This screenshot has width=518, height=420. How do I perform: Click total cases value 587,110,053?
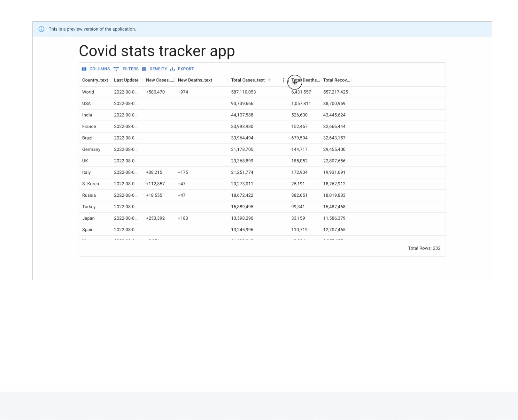(x=243, y=92)
